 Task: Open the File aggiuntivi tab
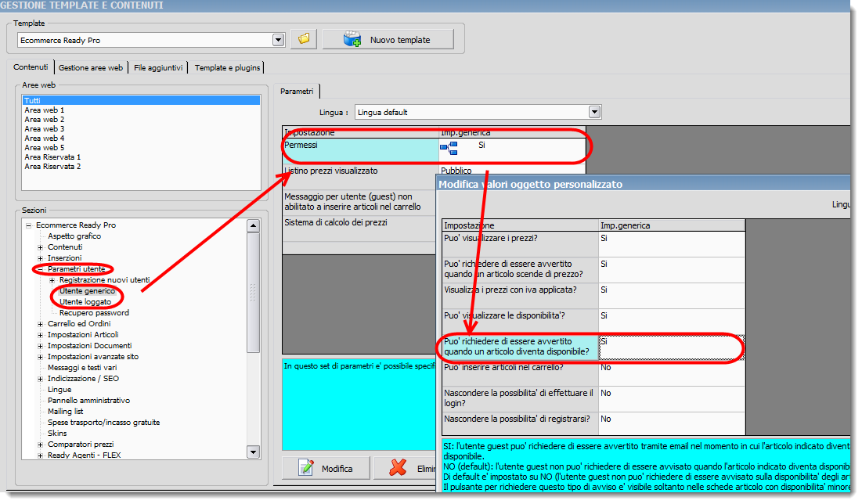(x=158, y=67)
